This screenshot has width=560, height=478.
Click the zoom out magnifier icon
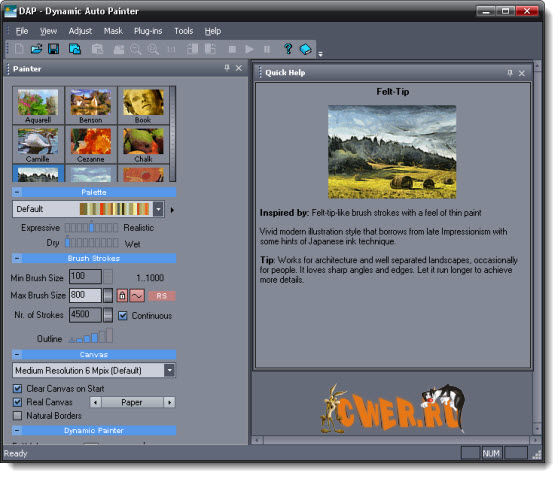(x=136, y=49)
